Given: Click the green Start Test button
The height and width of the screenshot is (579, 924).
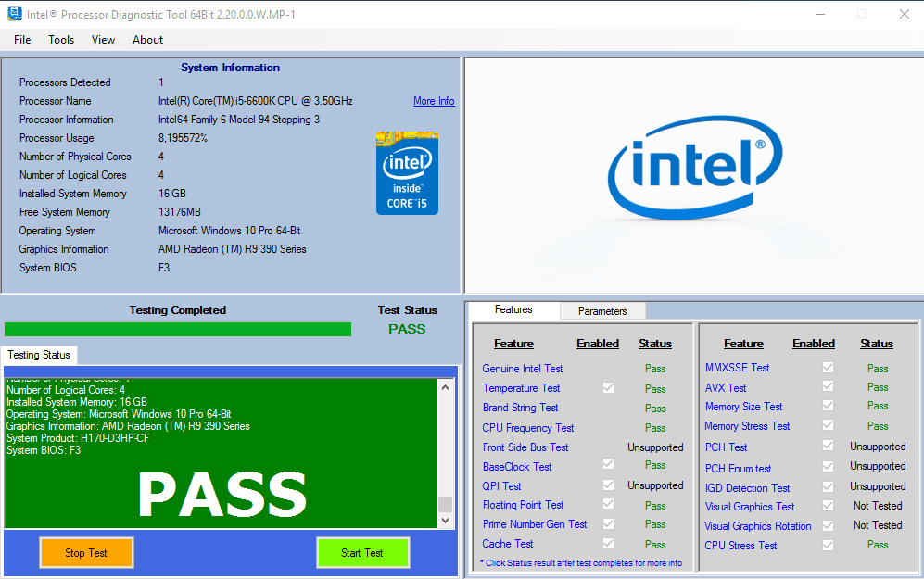Looking at the screenshot, I should (362, 552).
